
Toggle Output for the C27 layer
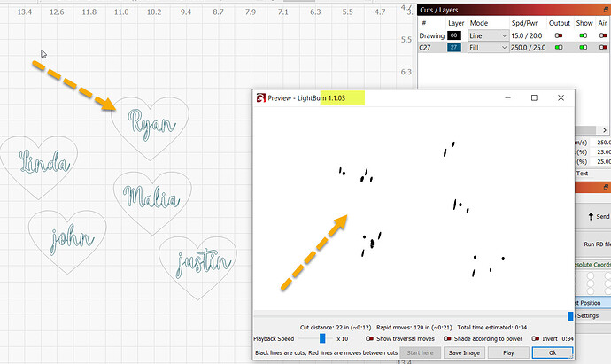pyautogui.click(x=559, y=47)
